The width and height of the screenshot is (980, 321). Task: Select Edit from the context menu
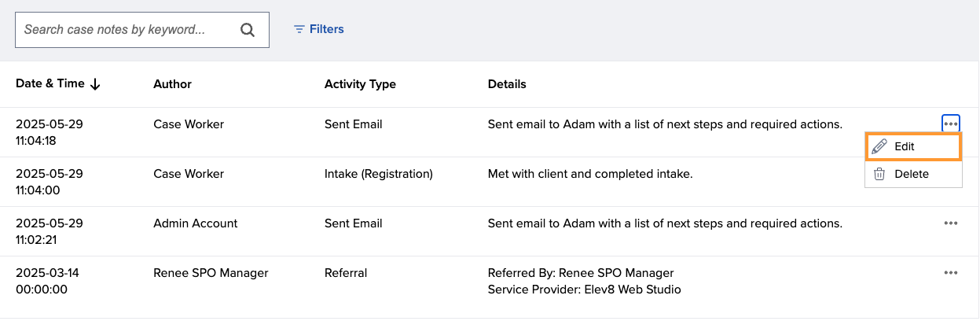click(x=913, y=146)
